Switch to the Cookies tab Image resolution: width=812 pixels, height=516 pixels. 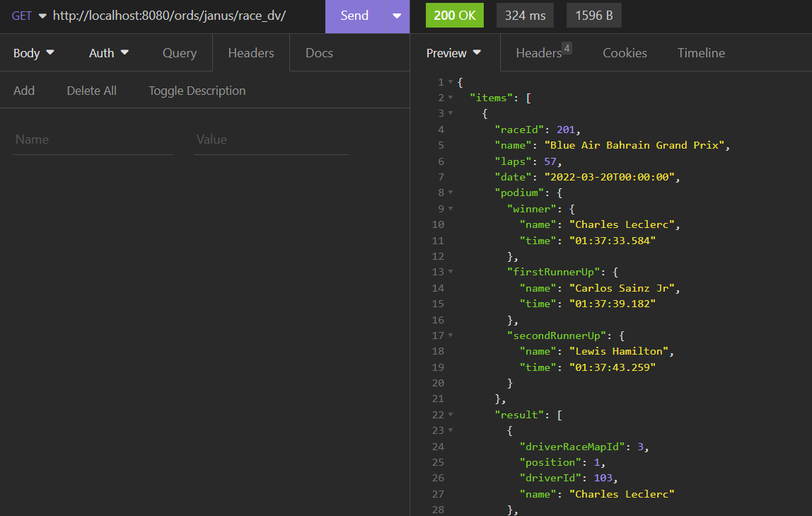(625, 53)
